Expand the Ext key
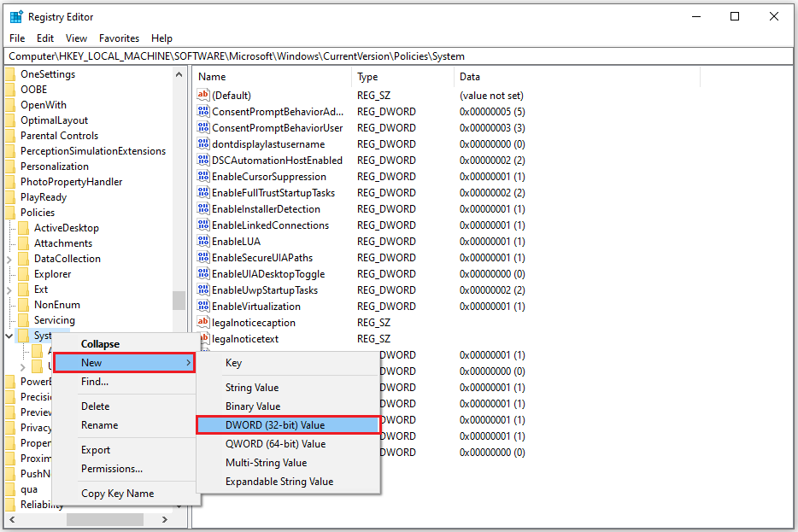This screenshot has width=798, height=532. pos(9,290)
